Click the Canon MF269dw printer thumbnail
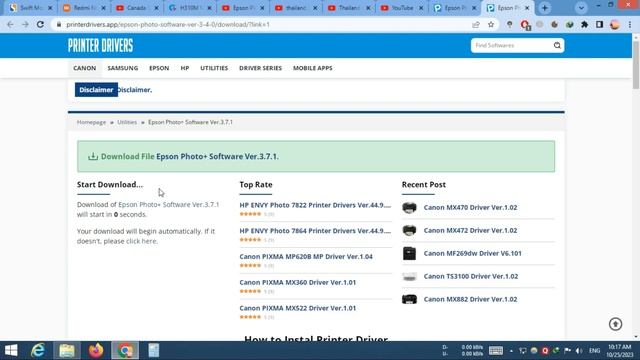The width and height of the screenshot is (640, 360). point(409,253)
